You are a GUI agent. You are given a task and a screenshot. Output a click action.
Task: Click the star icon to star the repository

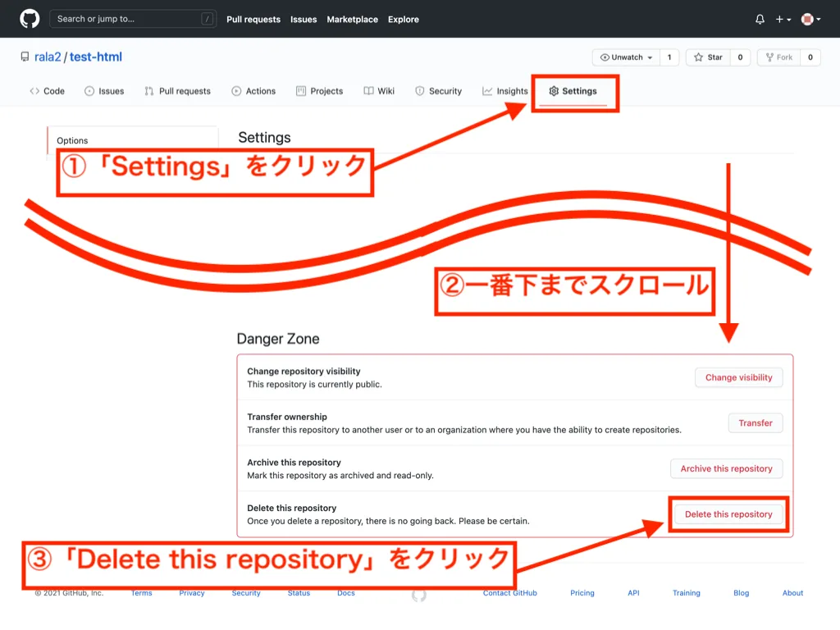click(697, 57)
